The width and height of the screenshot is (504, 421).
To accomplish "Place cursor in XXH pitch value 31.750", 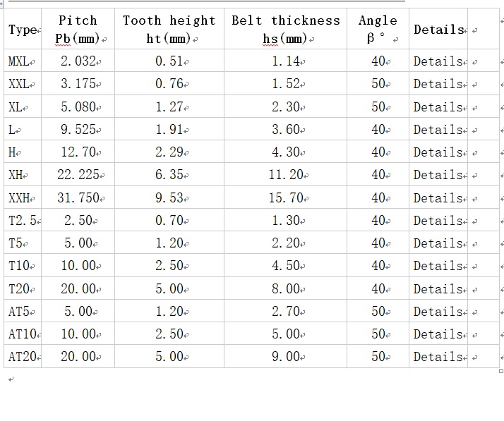I will [x=78, y=198].
